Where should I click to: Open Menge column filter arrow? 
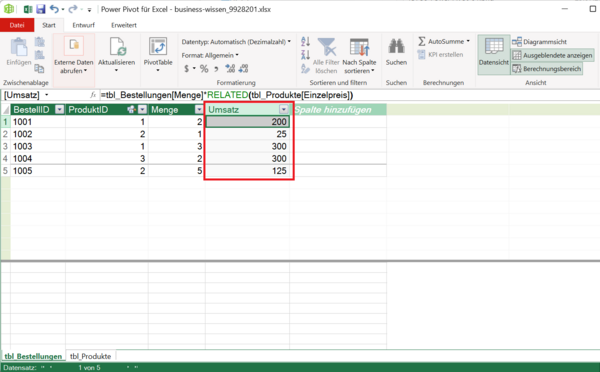pyautogui.click(x=199, y=110)
